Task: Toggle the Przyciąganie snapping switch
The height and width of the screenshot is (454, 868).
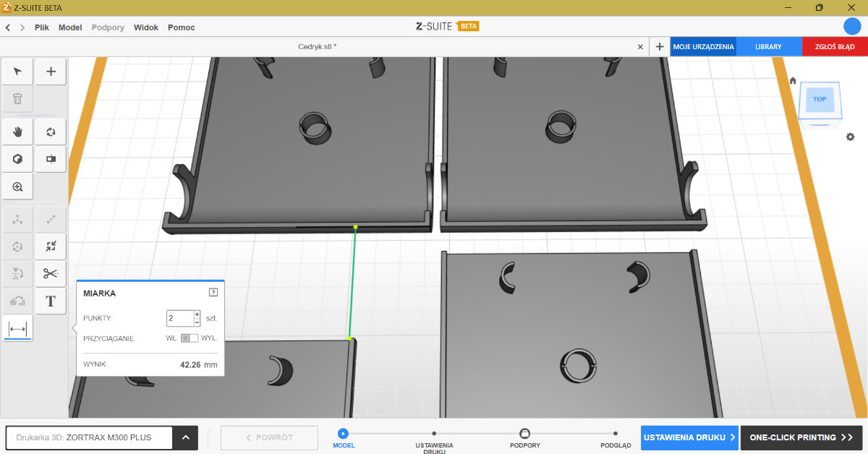Action: tap(189, 338)
